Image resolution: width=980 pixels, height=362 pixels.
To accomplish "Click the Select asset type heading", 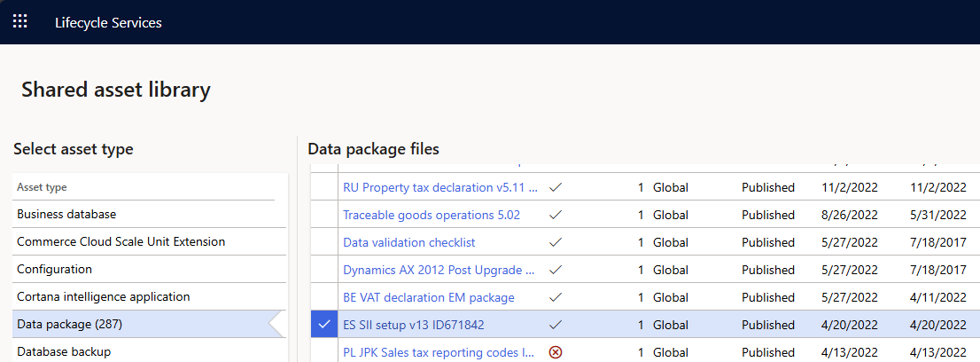I will [74, 149].
